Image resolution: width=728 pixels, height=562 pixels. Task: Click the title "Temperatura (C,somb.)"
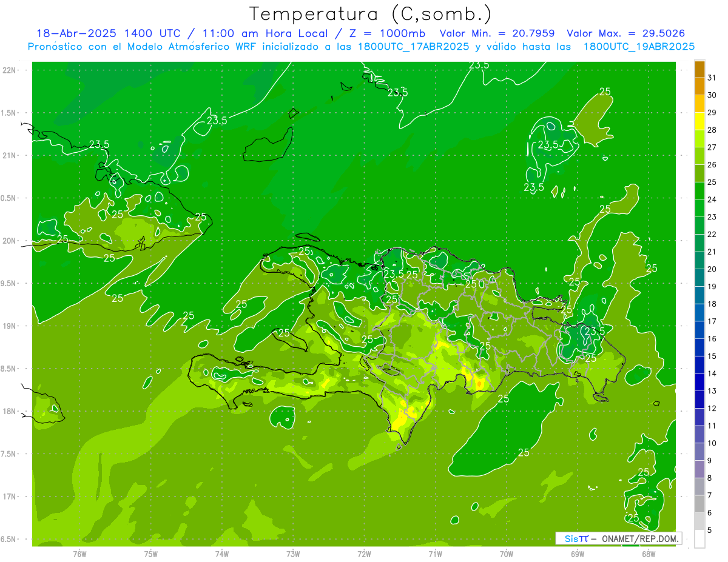click(369, 14)
